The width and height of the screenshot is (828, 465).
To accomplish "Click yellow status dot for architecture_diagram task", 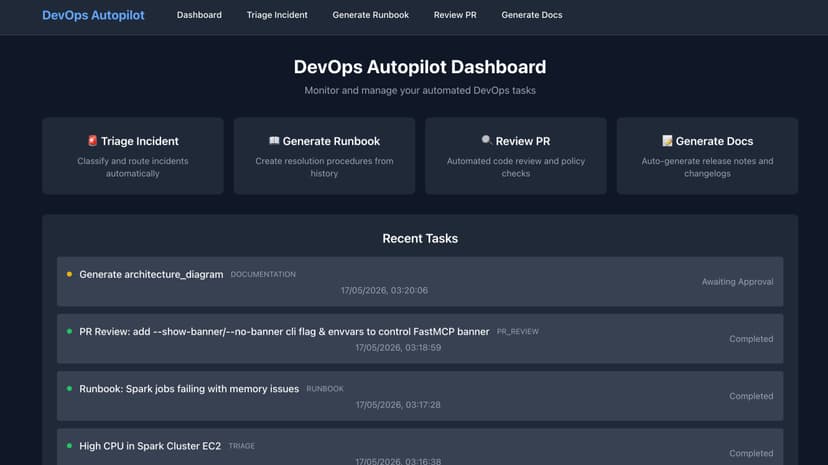I will [69, 274].
